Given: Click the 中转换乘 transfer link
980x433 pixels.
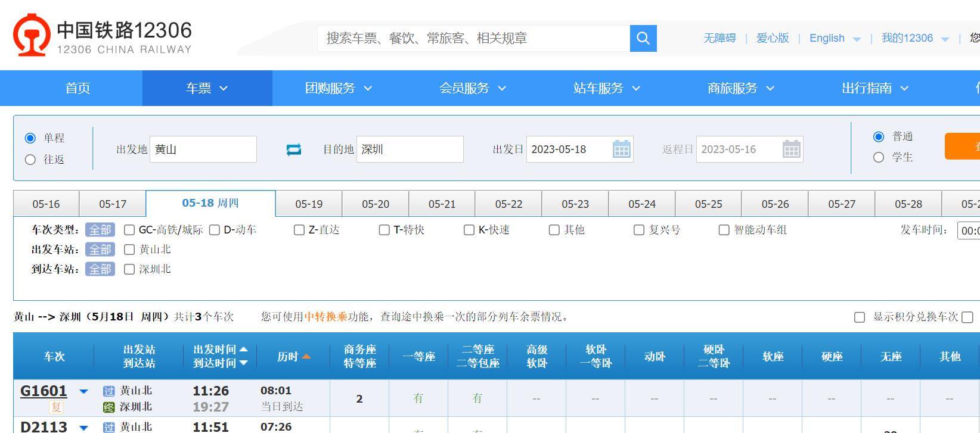Looking at the screenshot, I should click(325, 317).
